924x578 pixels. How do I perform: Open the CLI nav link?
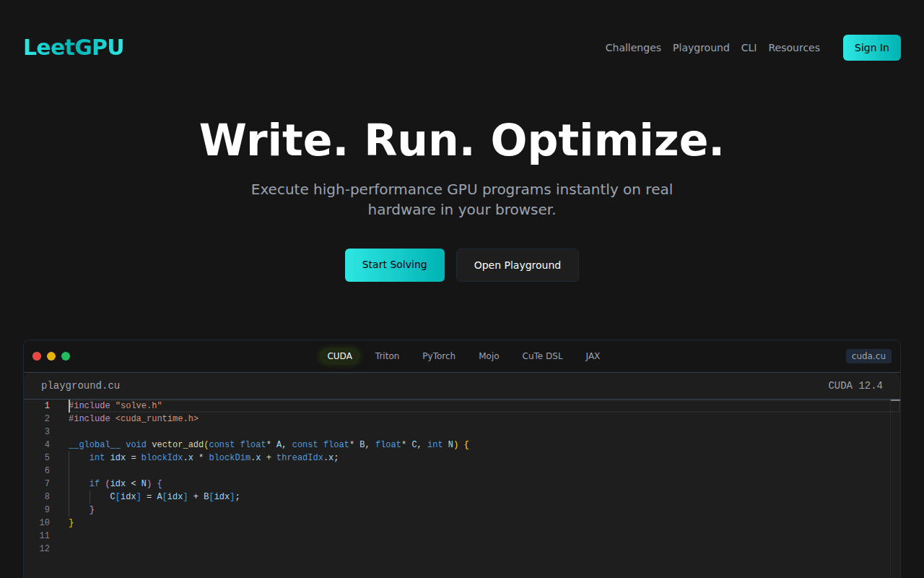(x=749, y=48)
